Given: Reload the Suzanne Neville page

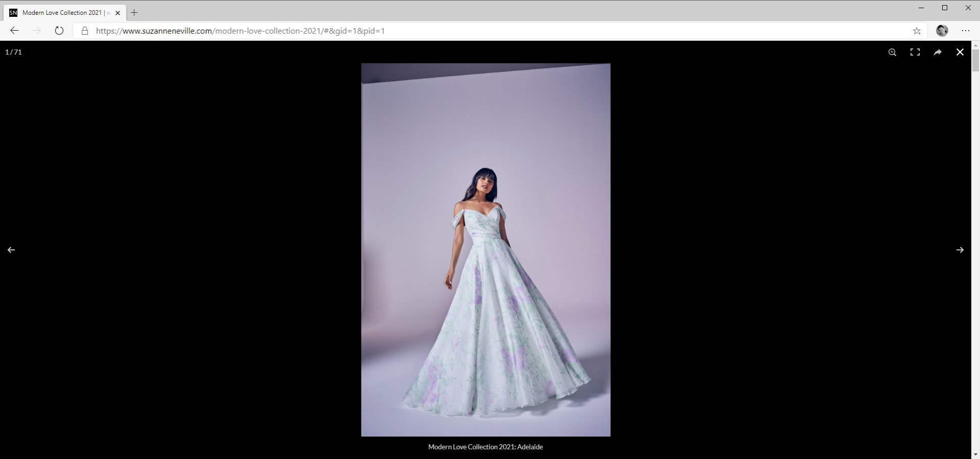Looking at the screenshot, I should point(59,31).
